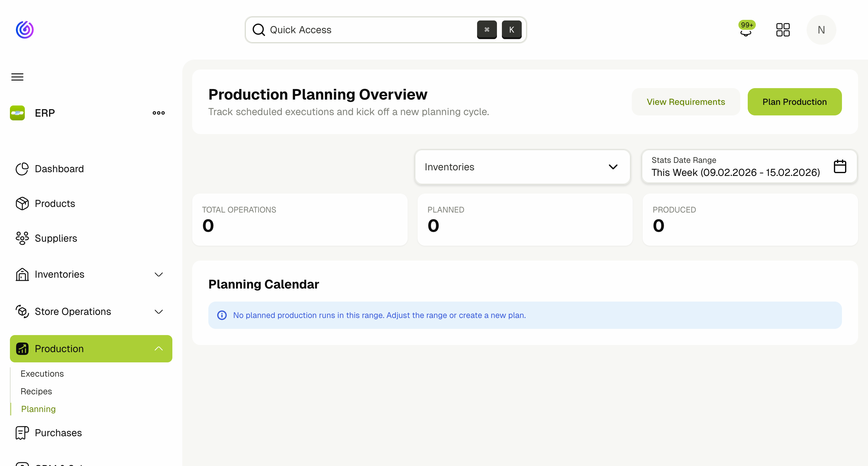Open the search magnifier in Quick Access
Viewport: 868px width, 466px height.
pyautogui.click(x=259, y=30)
